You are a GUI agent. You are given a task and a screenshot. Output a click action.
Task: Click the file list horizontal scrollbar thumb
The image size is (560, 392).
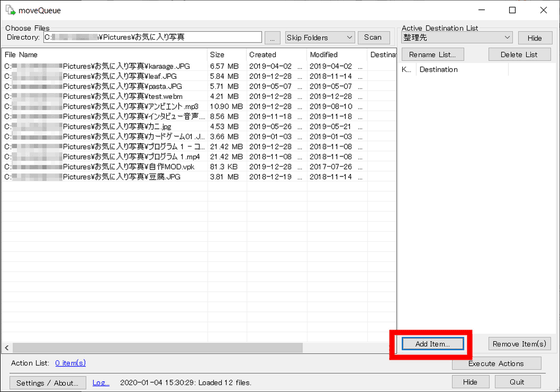pyautogui.click(x=158, y=347)
